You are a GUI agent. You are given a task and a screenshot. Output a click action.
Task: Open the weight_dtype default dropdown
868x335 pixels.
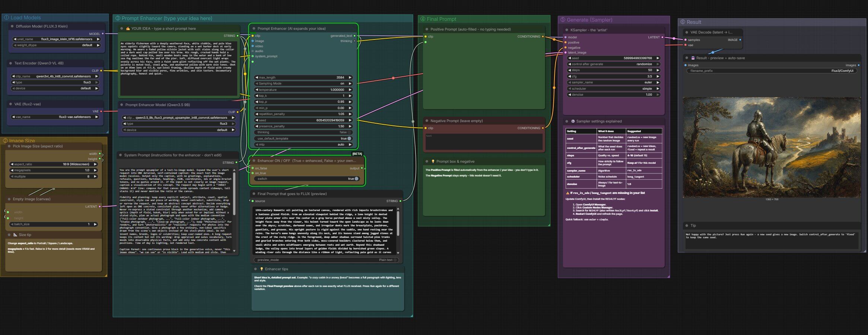pyautogui.click(x=57, y=45)
